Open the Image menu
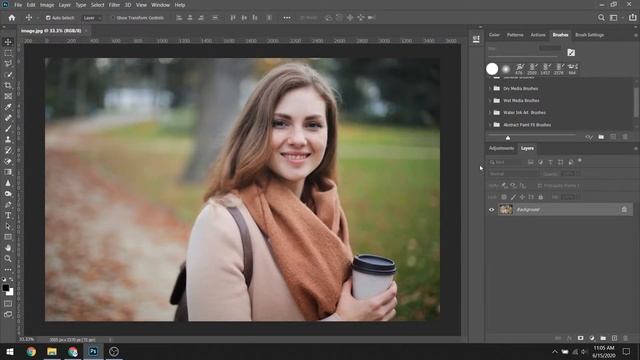The image size is (640, 360). (x=47, y=5)
